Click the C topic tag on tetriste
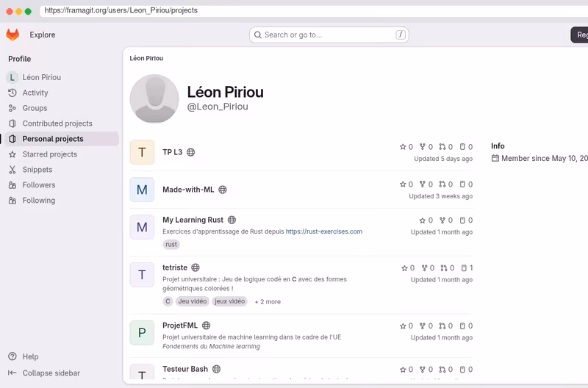Viewport: 588px width, 388px height. (x=168, y=301)
